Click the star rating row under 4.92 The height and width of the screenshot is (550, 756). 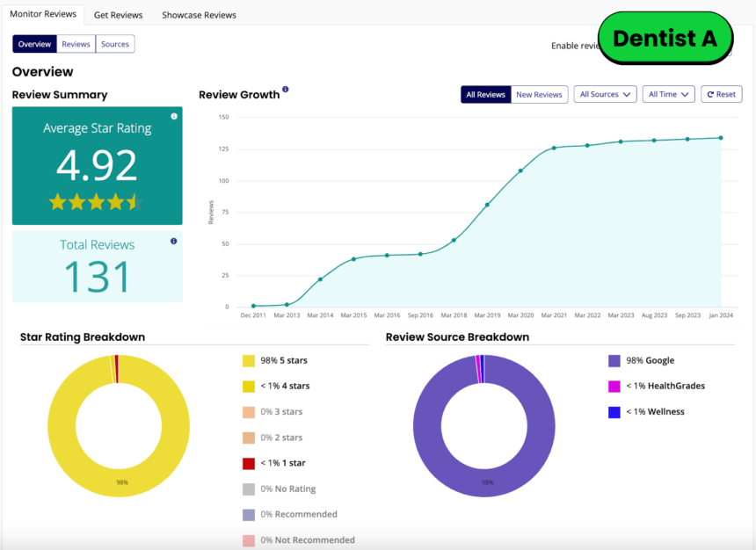click(96, 202)
